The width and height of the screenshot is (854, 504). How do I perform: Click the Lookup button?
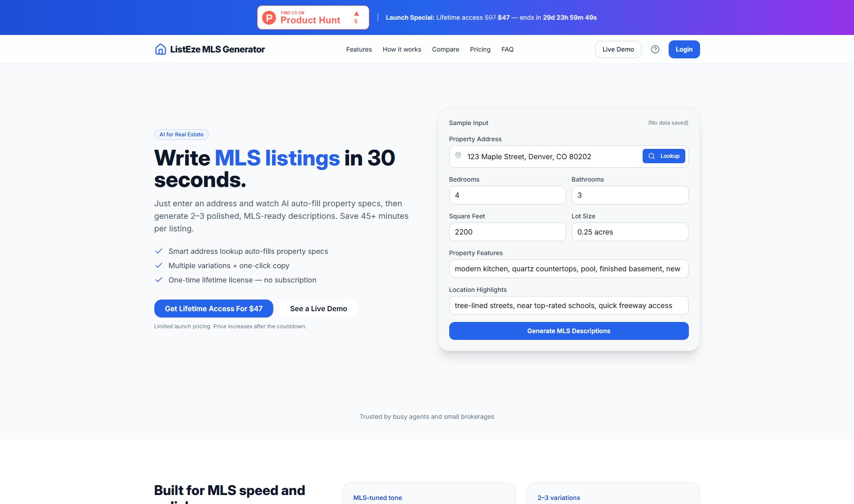664,156
